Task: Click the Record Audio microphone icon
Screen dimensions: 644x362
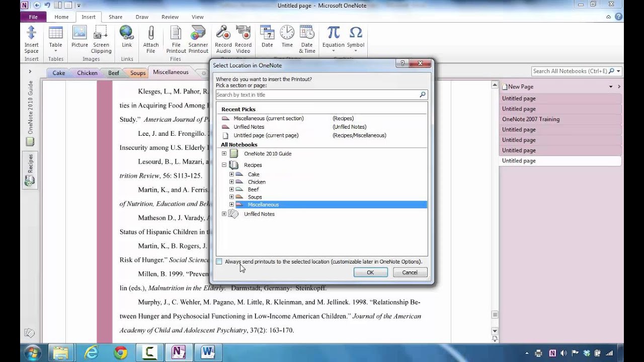Action: [x=223, y=33]
